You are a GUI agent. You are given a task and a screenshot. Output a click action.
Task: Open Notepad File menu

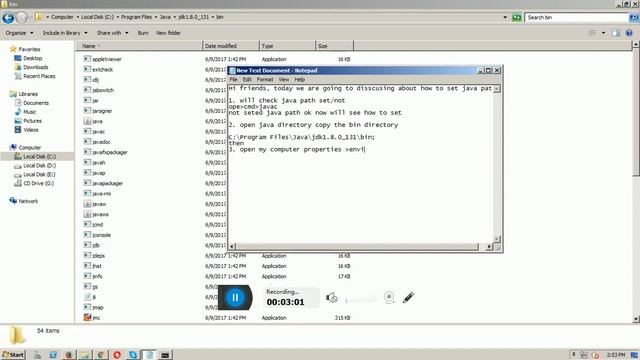click(233, 80)
